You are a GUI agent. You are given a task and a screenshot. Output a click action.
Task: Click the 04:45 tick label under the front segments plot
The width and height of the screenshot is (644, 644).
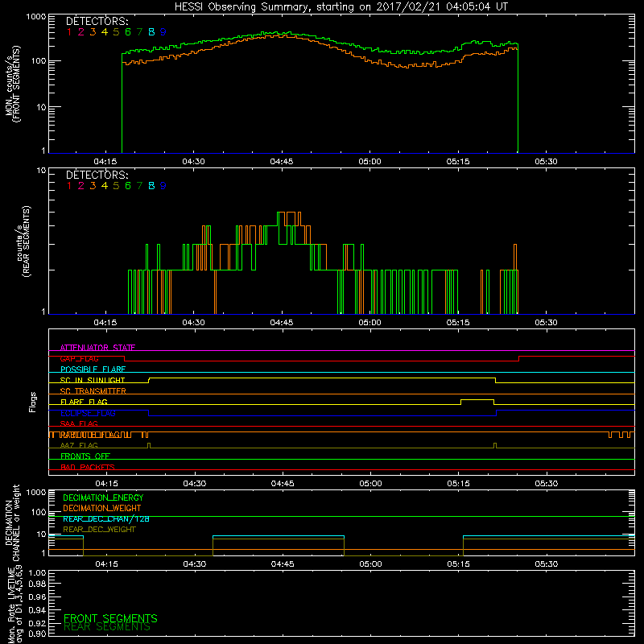pyautogui.click(x=282, y=162)
